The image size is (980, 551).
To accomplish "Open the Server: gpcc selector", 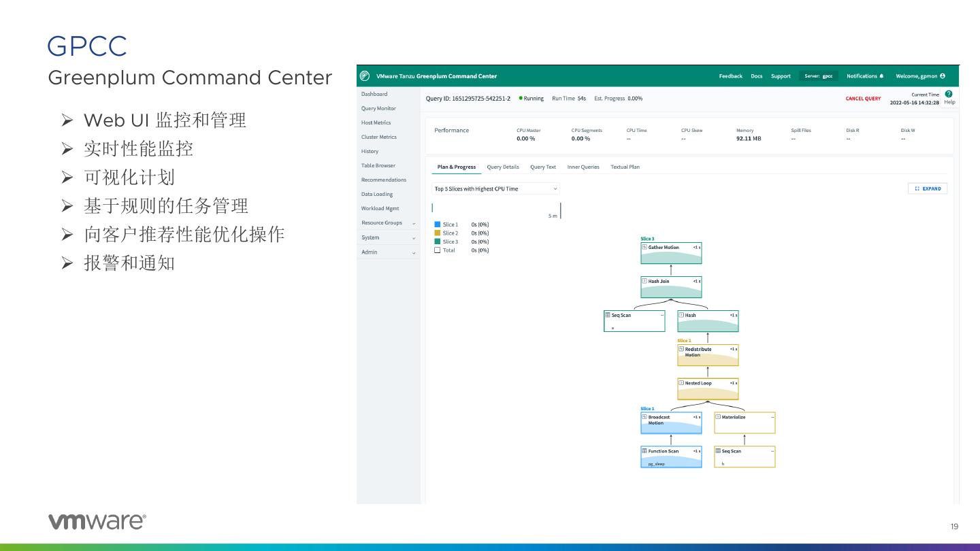I will coord(819,76).
